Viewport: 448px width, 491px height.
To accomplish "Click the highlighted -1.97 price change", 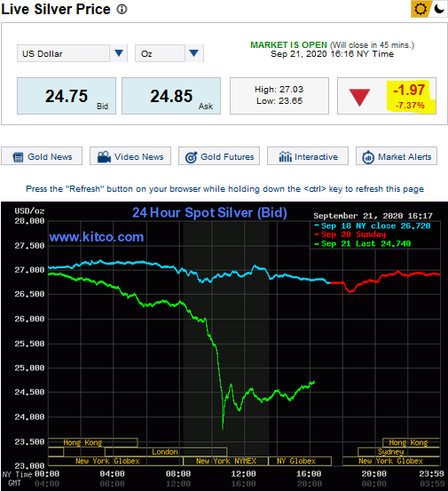I will click(x=409, y=91).
